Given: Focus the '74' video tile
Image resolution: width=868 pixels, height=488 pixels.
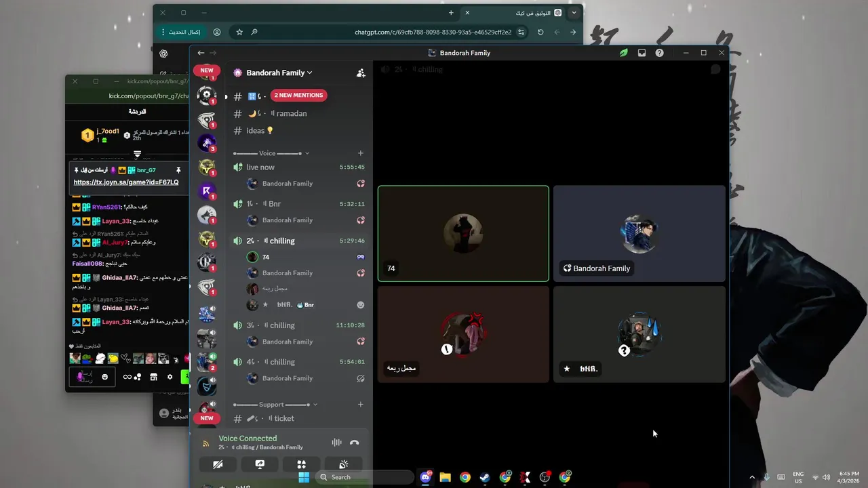Looking at the screenshot, I should click(463, 234).
